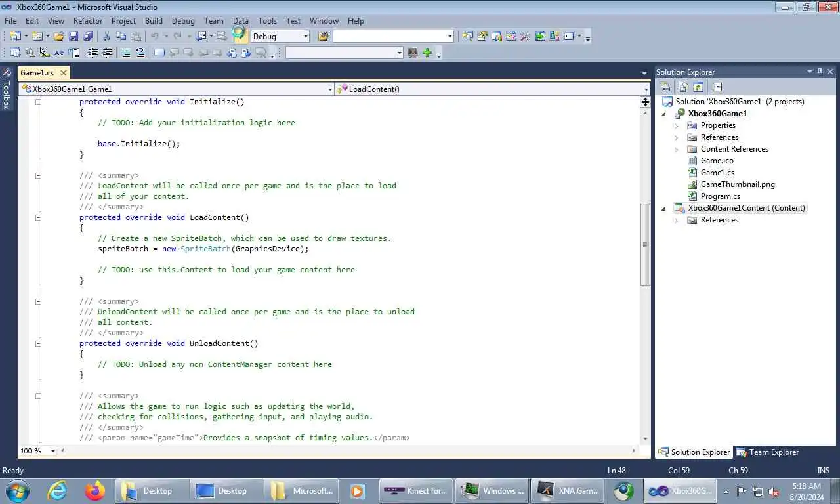840x504 pixels.
Task: Click the New Project toolbar icon
Action: tap(15, 36)
